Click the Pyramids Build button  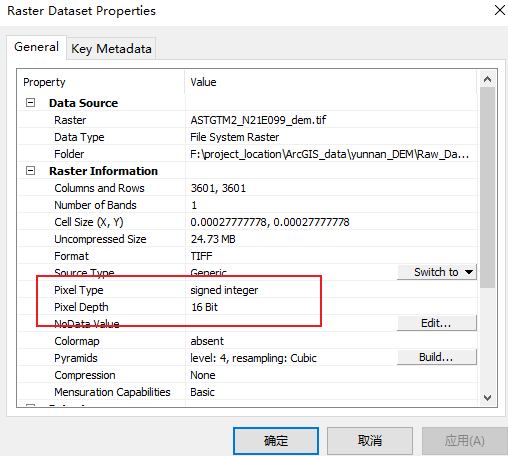(x=437, y=357)
